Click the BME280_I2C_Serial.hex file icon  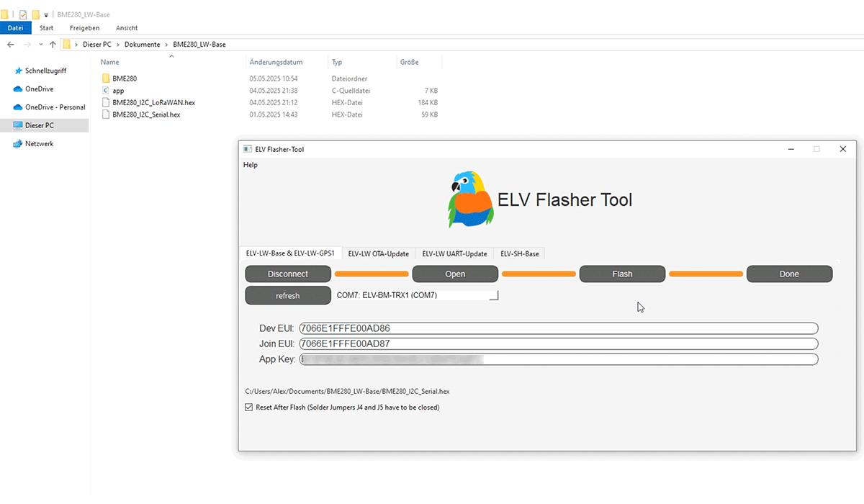point(106,114)
